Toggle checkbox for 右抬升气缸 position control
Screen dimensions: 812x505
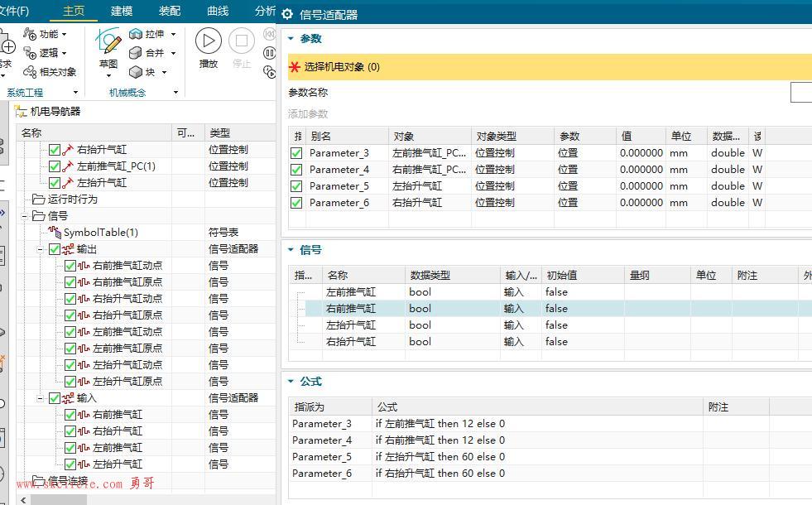click(55, 150)
